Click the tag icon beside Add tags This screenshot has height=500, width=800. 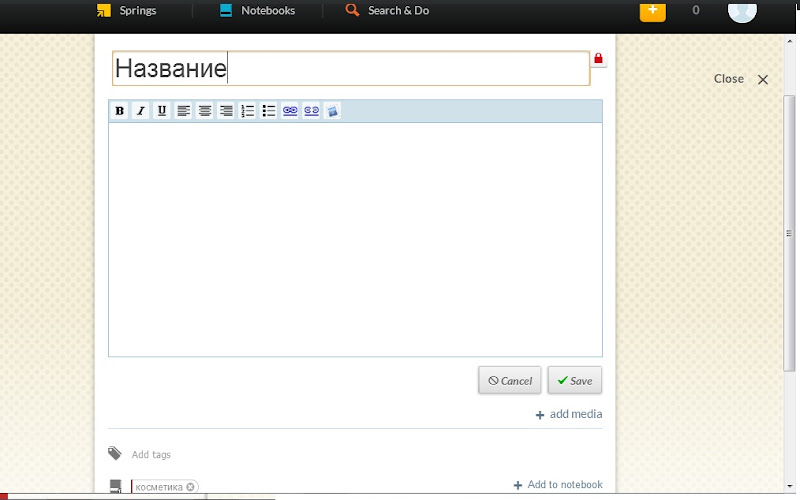tap(115, 453)
